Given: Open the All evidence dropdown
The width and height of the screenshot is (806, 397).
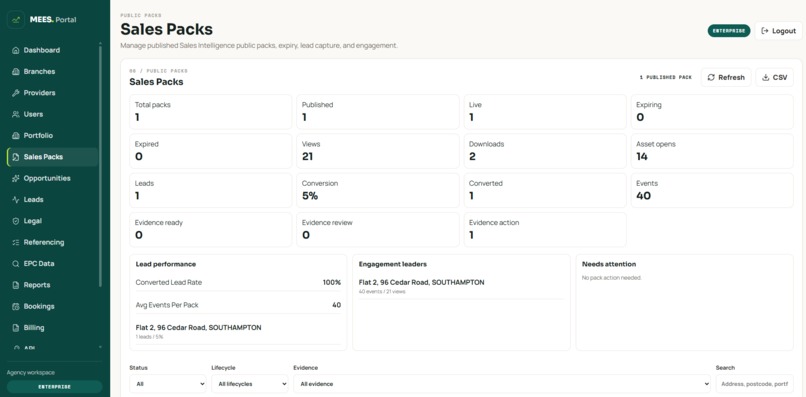Looking at the screenshot, I should [502, 384].
